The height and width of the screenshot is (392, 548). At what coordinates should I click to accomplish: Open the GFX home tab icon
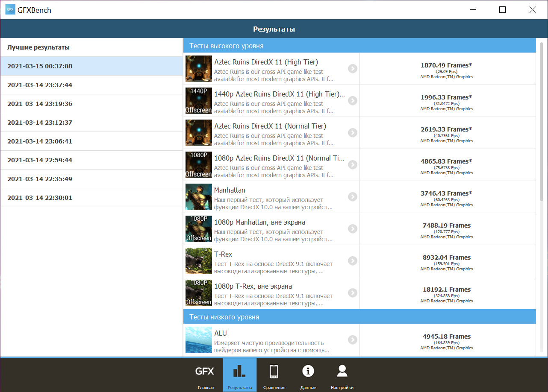tap(205, 374)
